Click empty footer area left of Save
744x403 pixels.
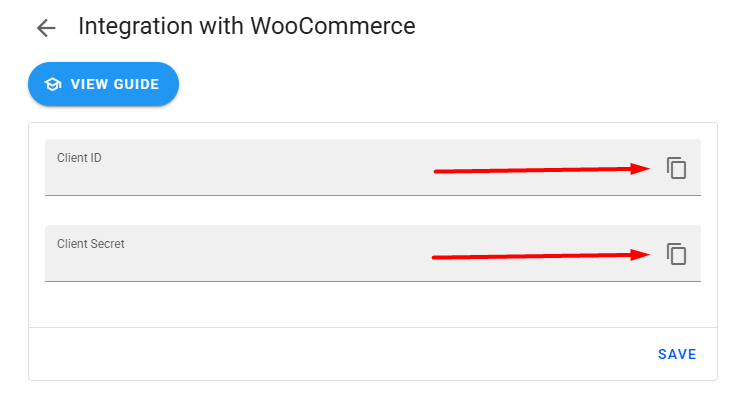point(300,354)
